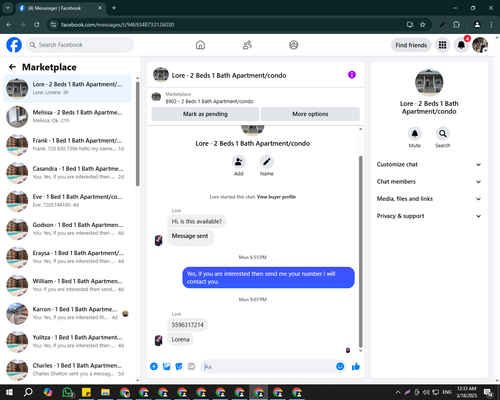This screenshot has height=400, width=500.
Task: Expand Chat members section
Action: click(x=429, y=182)
